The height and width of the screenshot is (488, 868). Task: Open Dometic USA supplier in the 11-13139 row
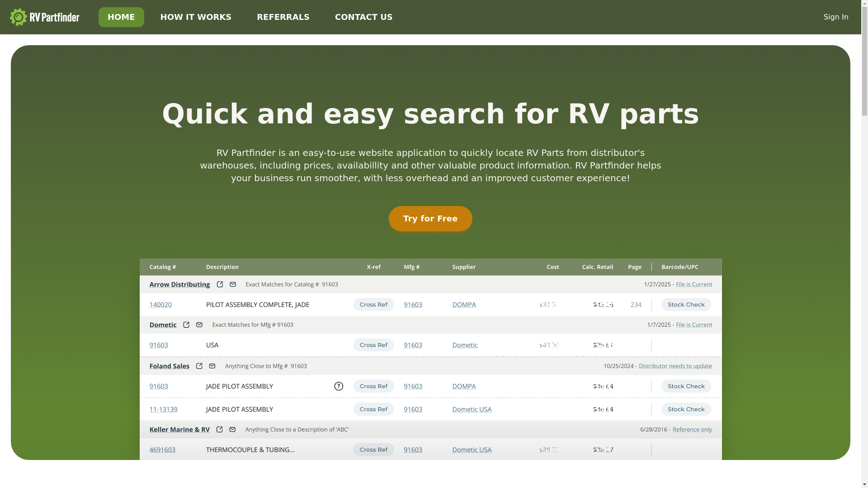[x=472, y=409]
